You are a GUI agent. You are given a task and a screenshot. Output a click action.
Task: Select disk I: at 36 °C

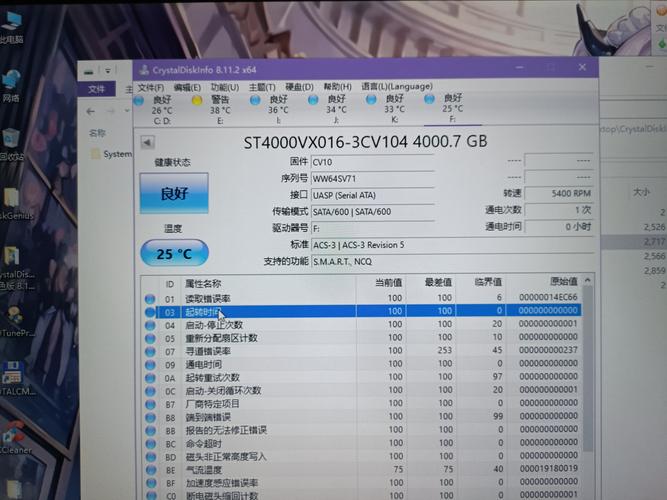(x=271, y=110)
